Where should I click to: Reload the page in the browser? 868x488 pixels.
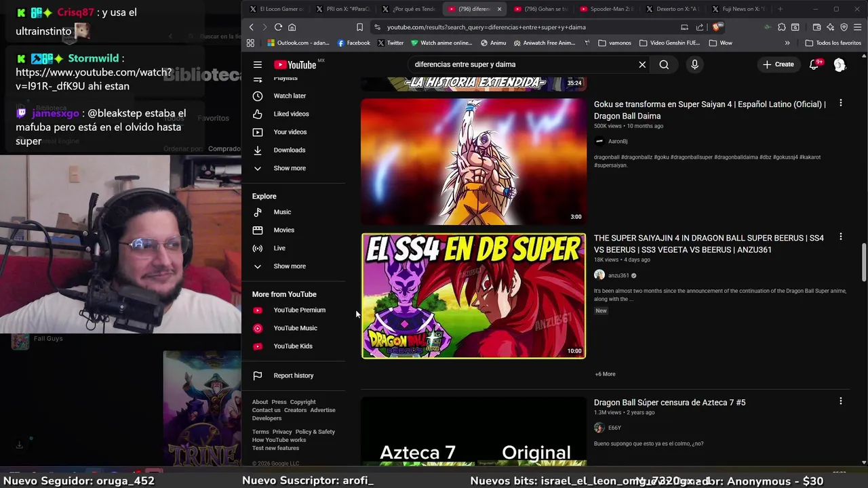(278, 27)
